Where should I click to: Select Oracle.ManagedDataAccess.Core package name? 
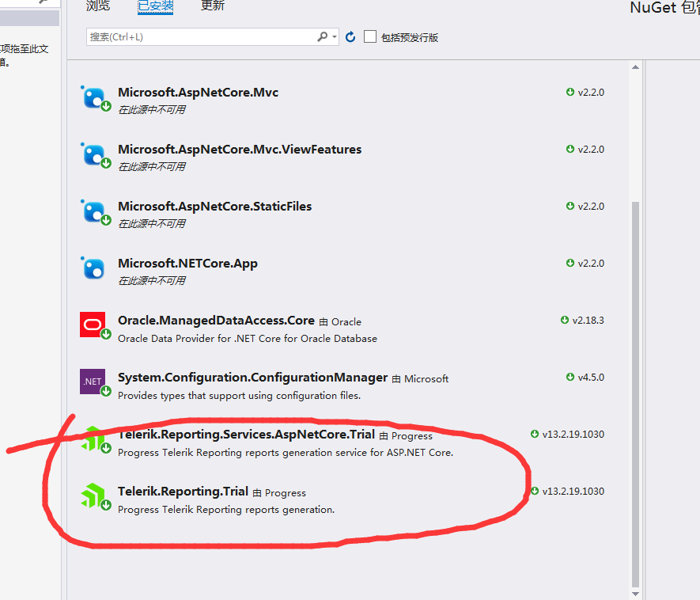216,321
